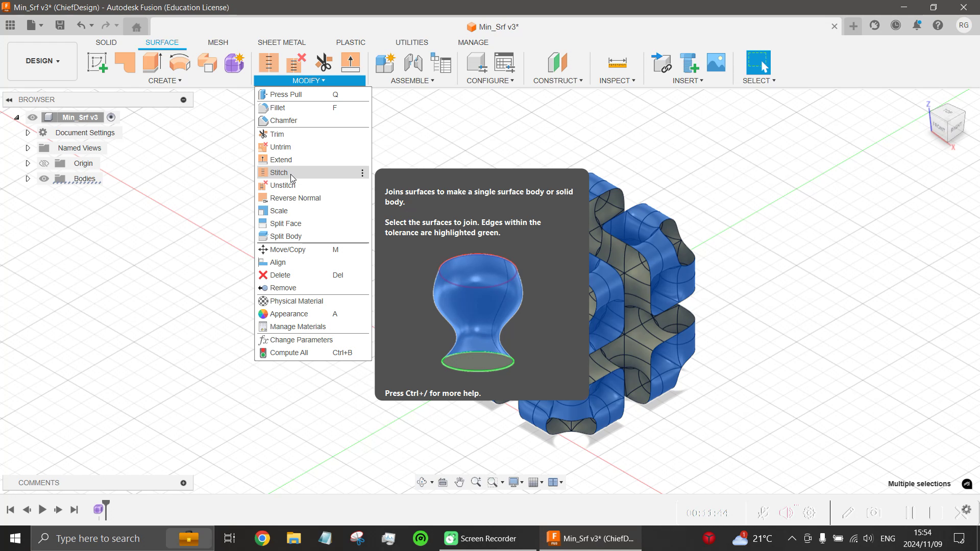The height and width of the screenshot is (551, 980).
Task: Select the Patch surface tool icon
Action: [x=125, y=62]
